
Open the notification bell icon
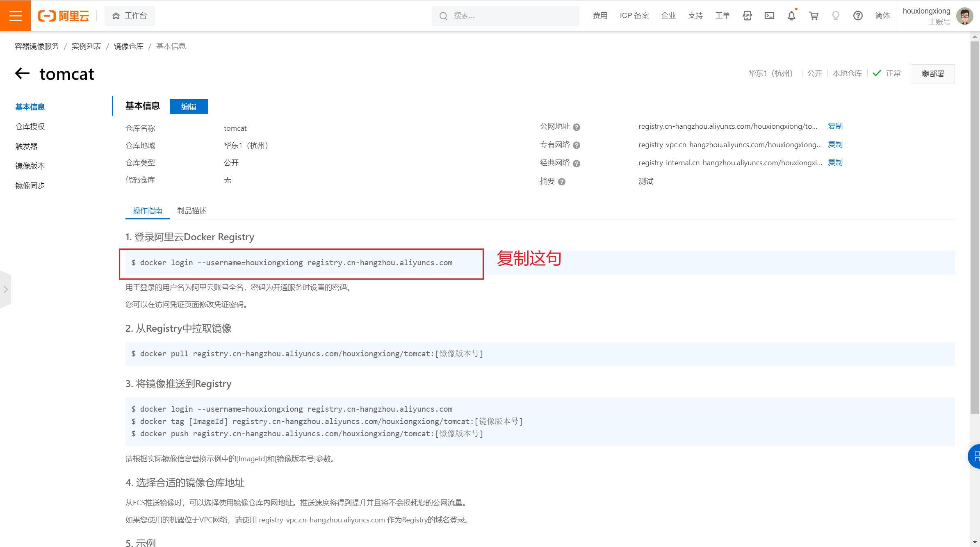pos(791,16)
